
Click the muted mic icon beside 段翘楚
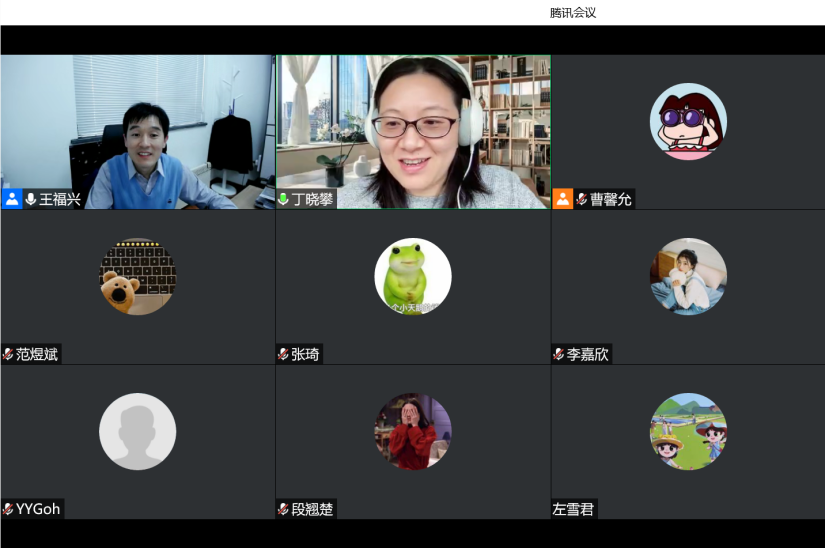[283, 509]
